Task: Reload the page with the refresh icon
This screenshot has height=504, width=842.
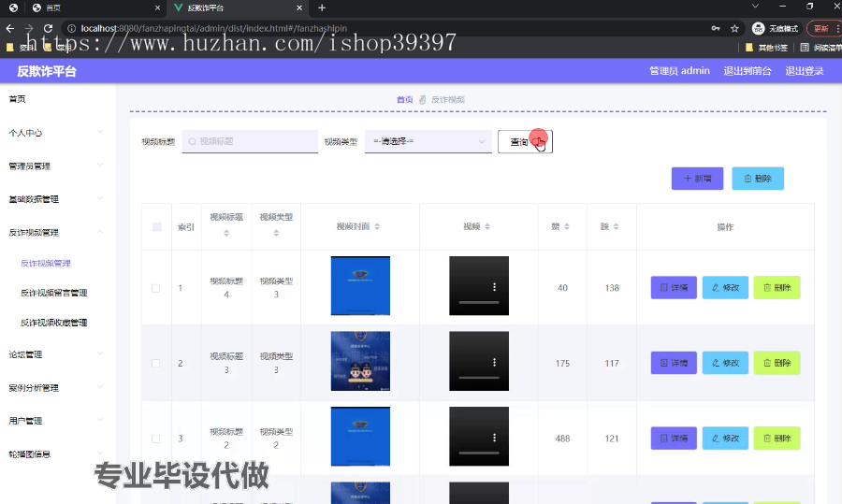Action: [x=48, y=28]
